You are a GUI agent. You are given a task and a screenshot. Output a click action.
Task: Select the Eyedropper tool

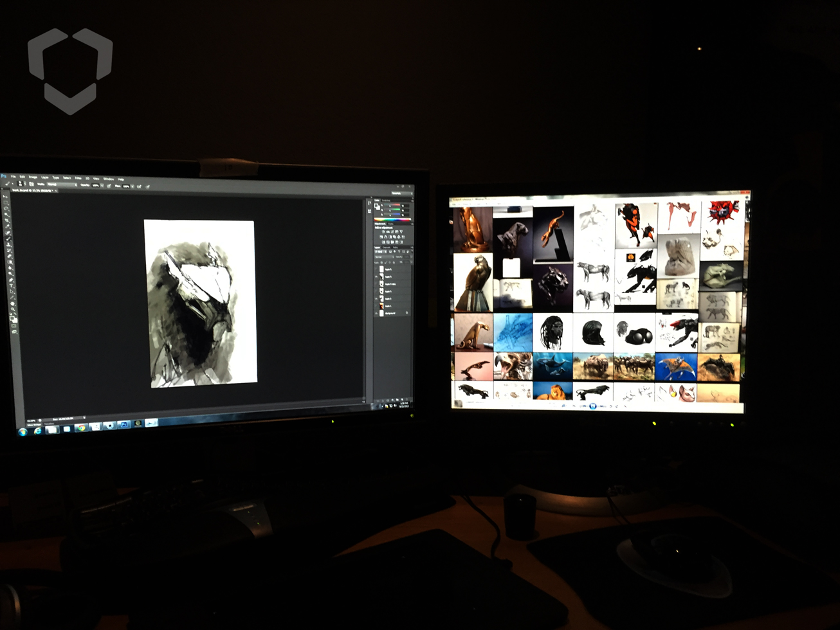point(8,226)
